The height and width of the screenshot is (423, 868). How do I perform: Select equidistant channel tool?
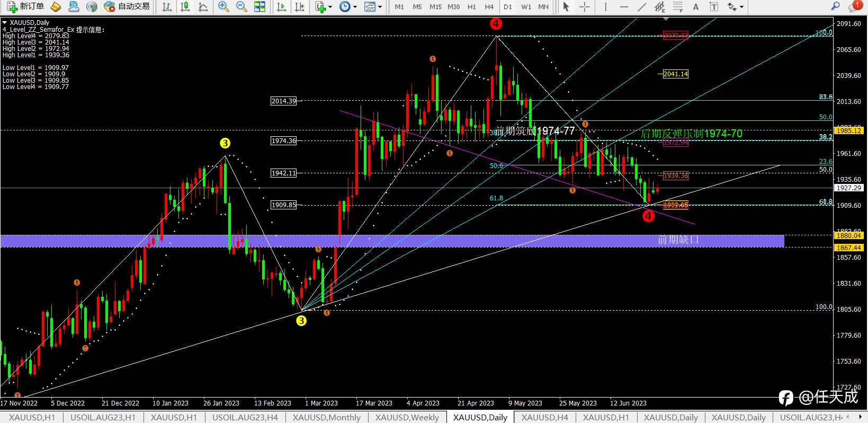[660, 6]
